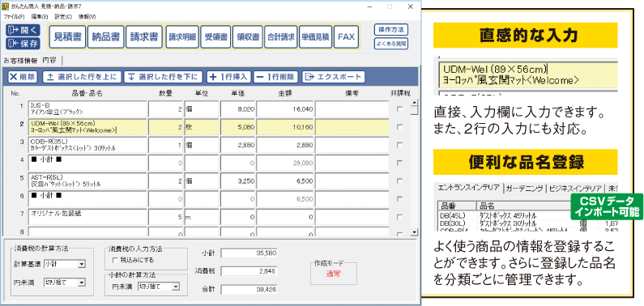Select the 見積書 document button
The image size is (644, 306).
(x=67, y=37)
